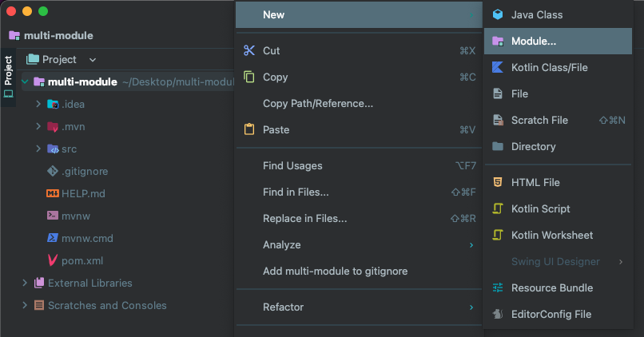Click the .mvn folder icon
The image size is (644, 337).
53,127
